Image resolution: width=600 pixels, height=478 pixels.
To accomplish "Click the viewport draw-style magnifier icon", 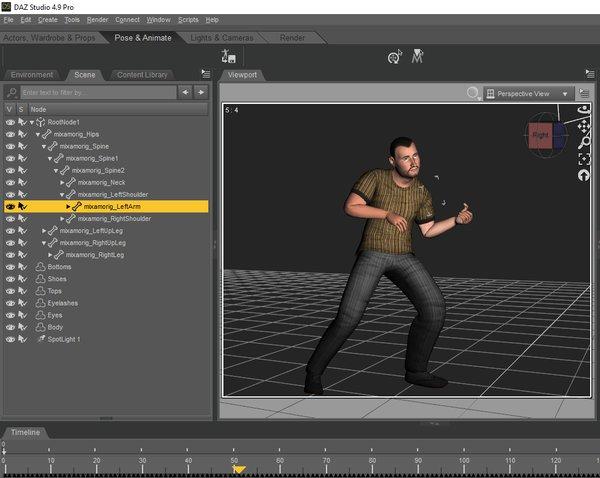I will tap(473, 93).
